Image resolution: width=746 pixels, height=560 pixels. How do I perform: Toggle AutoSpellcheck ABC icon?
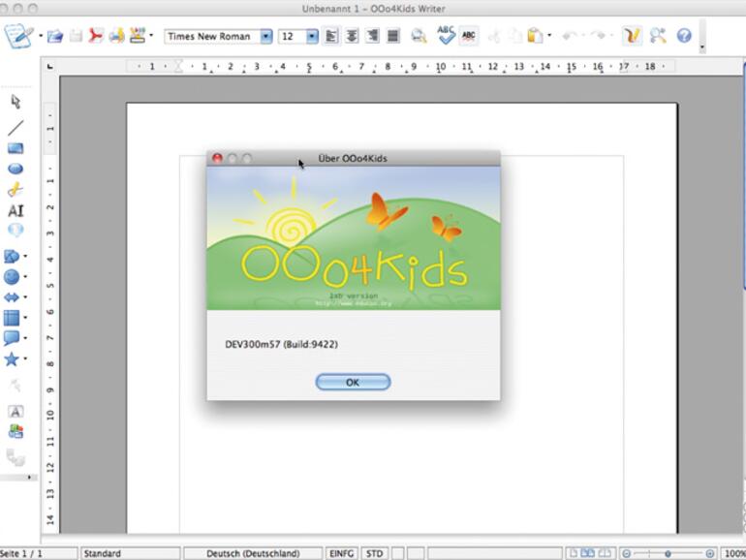(x=469, y=36)
